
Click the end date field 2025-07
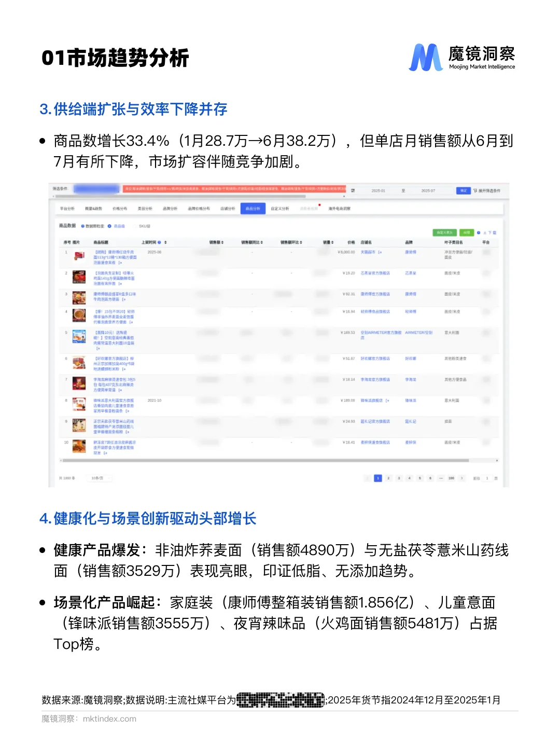pos(428,190)
